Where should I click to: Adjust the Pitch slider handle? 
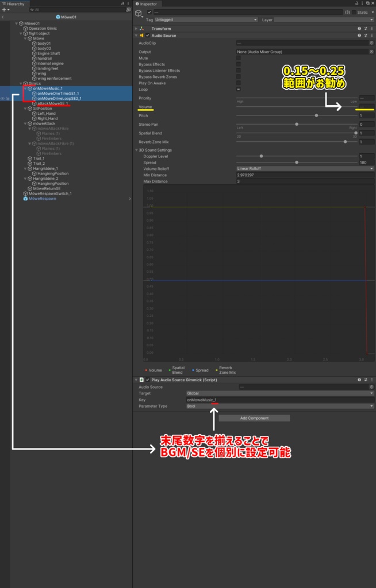tap(316, 115)
